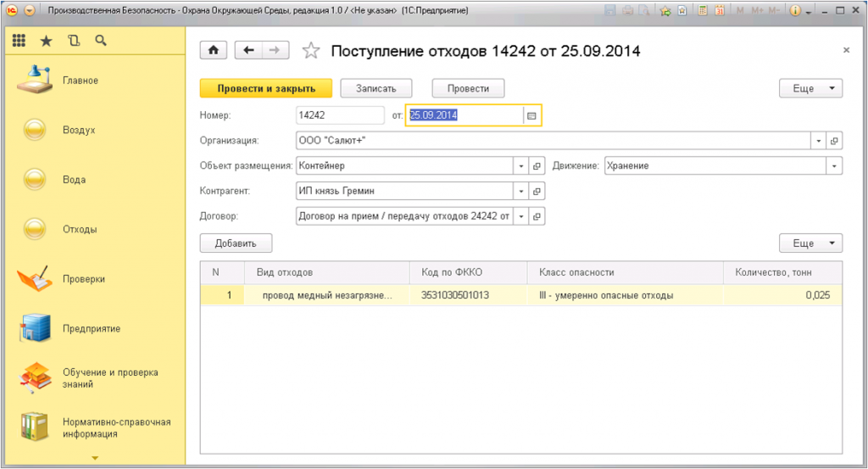Open the Проверки section in sidebar

coord(83,279)
